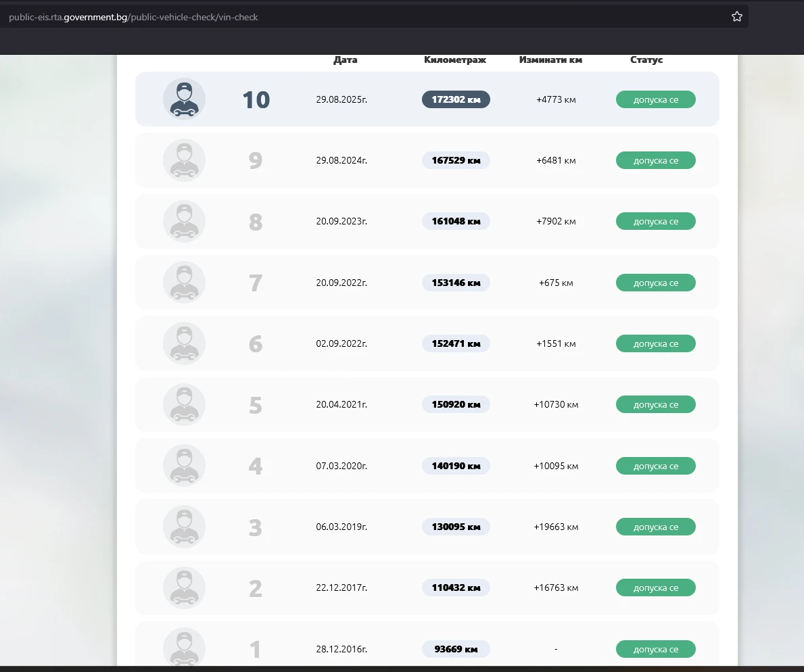
Task: Click status badge for 07.03.2020 inspection
Action: tap(655, 466)
